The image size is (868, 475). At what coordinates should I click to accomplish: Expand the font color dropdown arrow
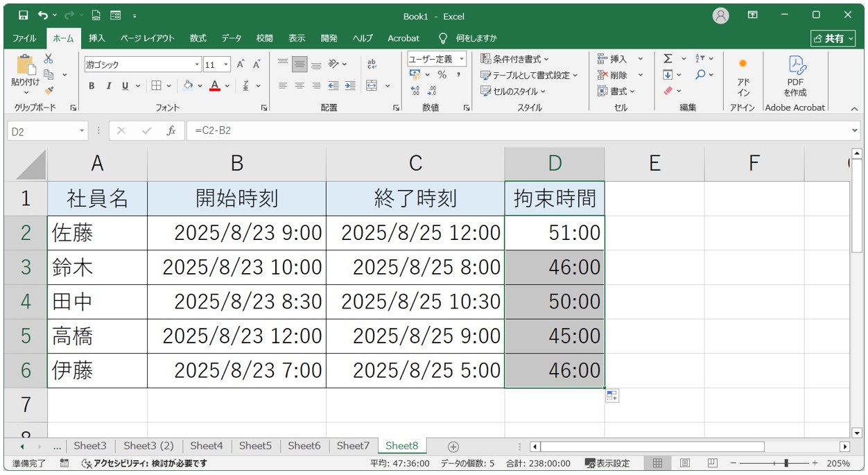click(227, 86)
